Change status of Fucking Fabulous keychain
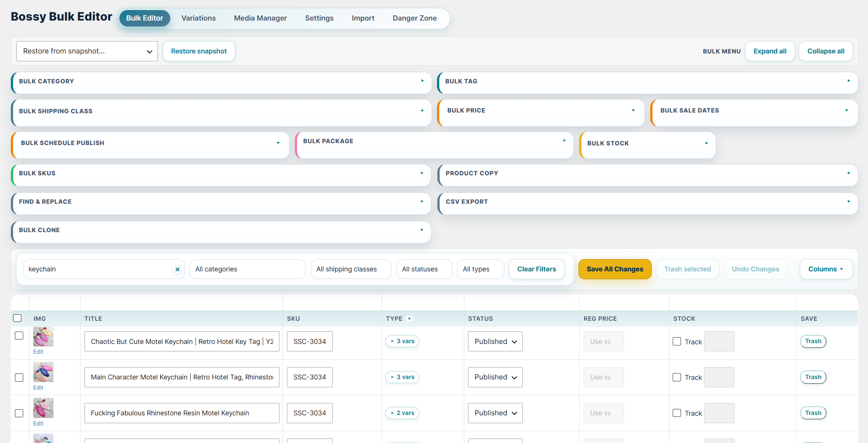Image resolution: width=868 pixels, height=443 pixels. (495, 413)
